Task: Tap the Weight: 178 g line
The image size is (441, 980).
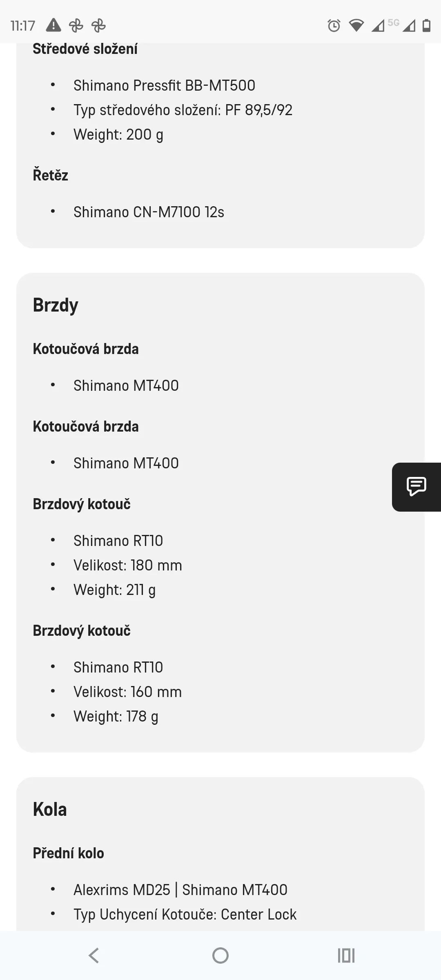Action: click(x=116, y=717)
